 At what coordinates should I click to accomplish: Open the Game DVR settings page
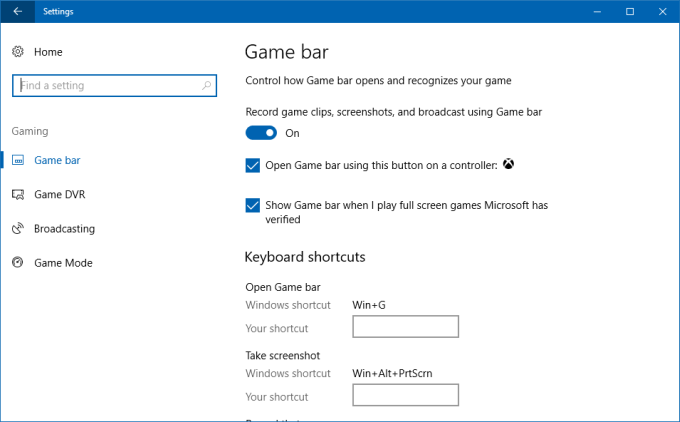60,194
